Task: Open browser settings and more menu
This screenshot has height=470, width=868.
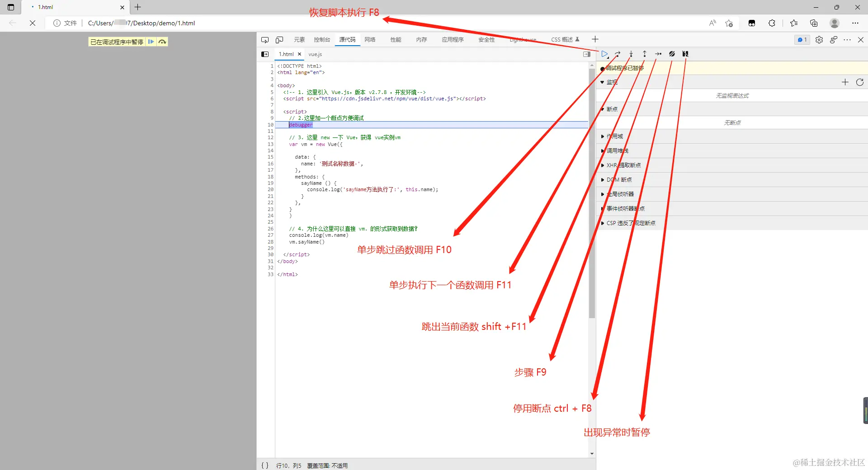Action: coord(855,23)
